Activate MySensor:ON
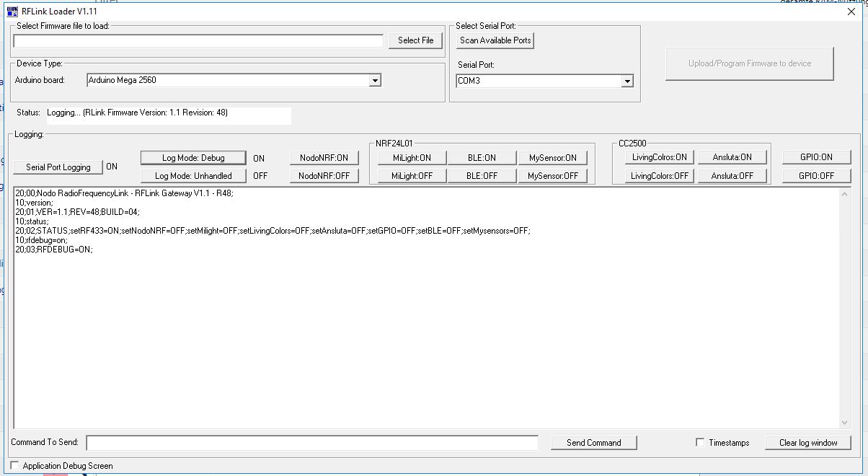Image resolution: width=868 pixels, height=476 pixels. [x=553, y=158]
